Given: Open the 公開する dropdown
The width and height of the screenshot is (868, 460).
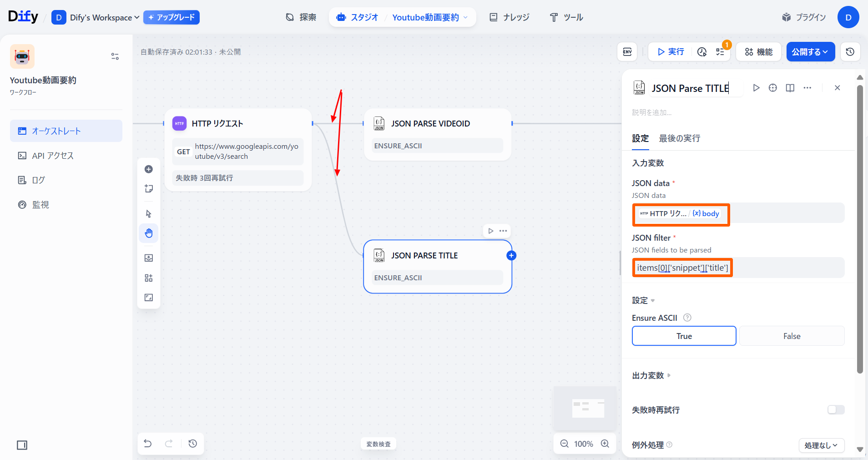Looking at the screenshot, I should tap(810, 52).
